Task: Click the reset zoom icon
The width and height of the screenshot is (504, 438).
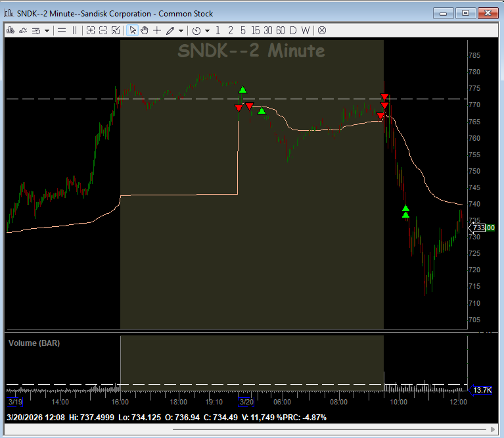Action: (116, 30)
